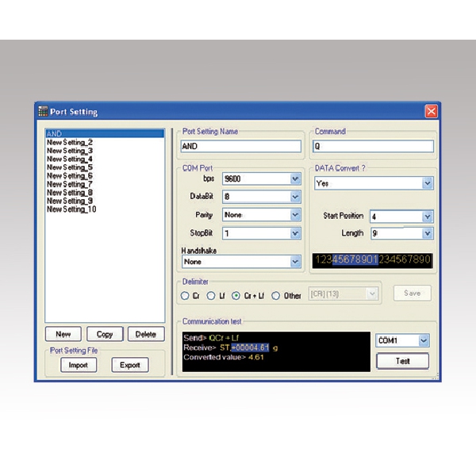Select New Setting_5 from the list
476x476 pixels.
[70, 167]
